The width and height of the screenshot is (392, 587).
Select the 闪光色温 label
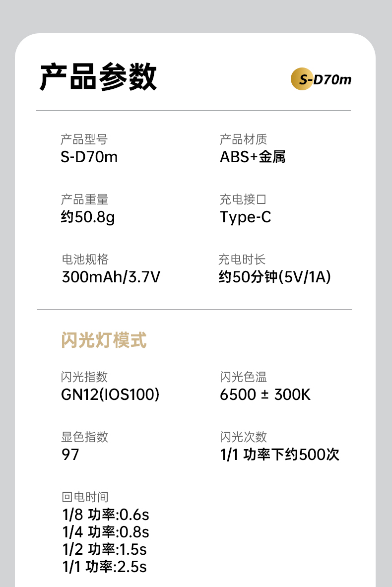[x=243, y=377]
